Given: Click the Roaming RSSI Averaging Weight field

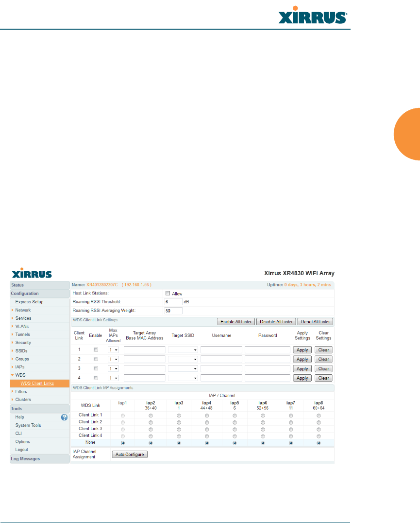Looking at the screenshot, I should click(x=173, y=311).
